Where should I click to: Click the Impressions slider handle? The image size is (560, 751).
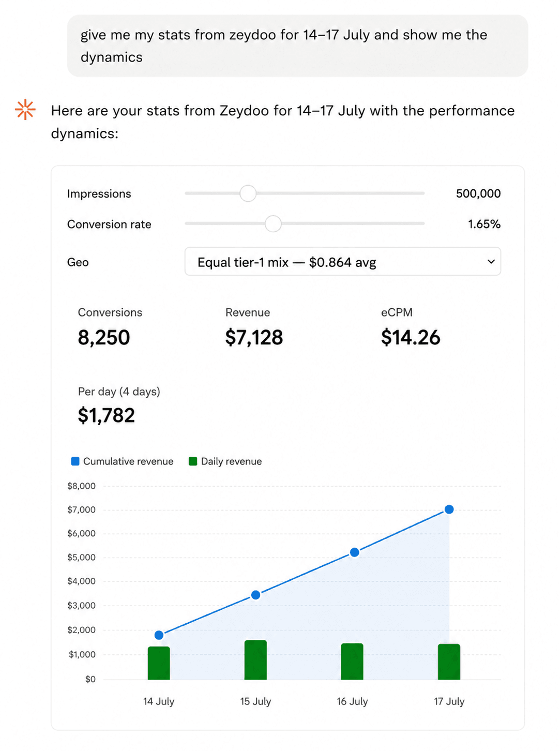[248, 193]
